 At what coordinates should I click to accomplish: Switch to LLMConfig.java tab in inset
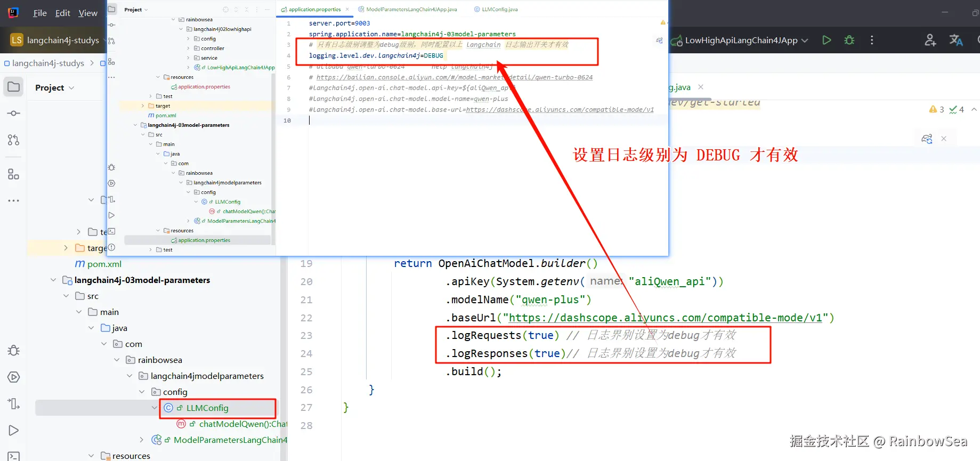(496, 10)
